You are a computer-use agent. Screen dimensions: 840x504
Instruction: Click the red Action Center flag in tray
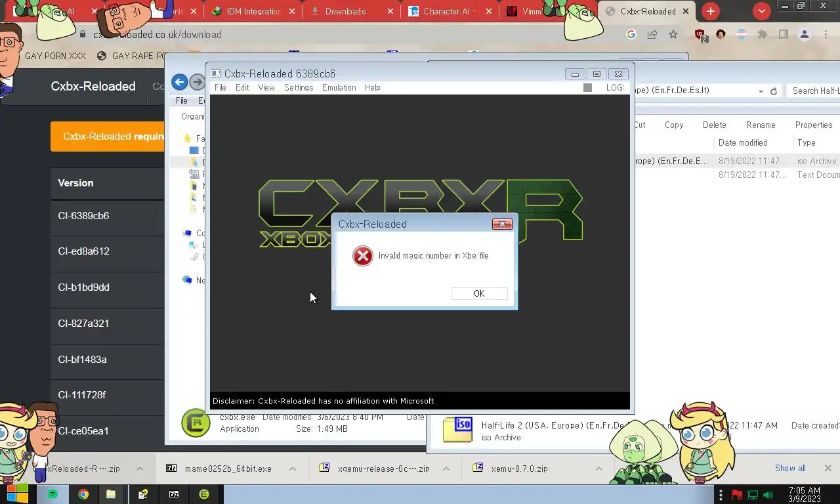coord(737,495)
